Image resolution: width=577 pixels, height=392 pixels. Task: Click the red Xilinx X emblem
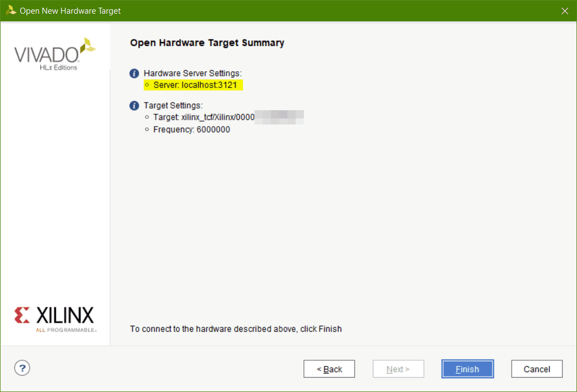22,315
